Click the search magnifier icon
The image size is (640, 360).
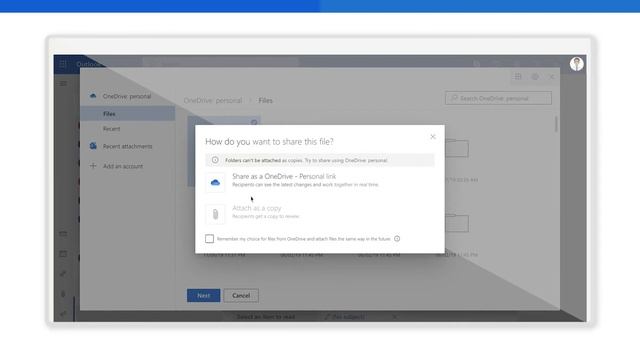click(x=453, y=98)
